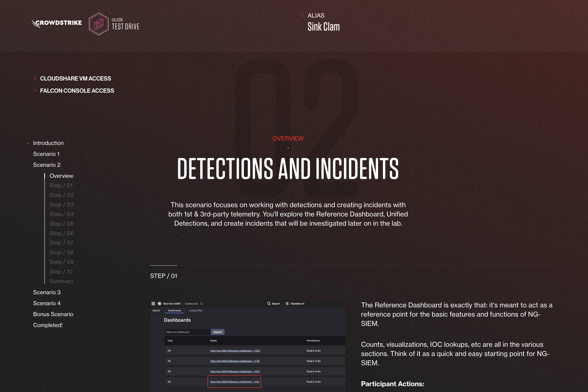The image size is (588, 392).
Task: Jump to Step / 03
Action: click(61, 205)
